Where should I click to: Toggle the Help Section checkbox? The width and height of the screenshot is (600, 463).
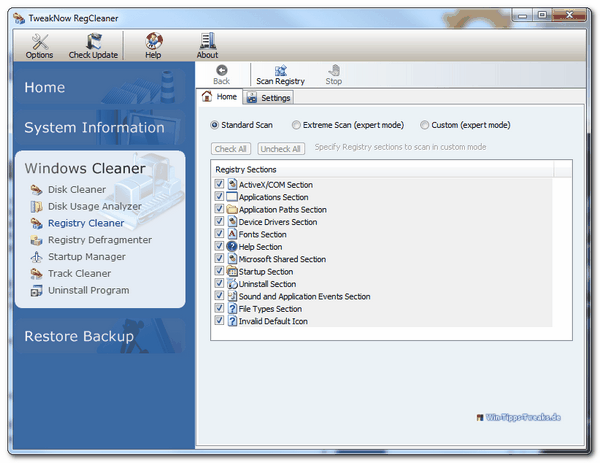tap(219, 246)
